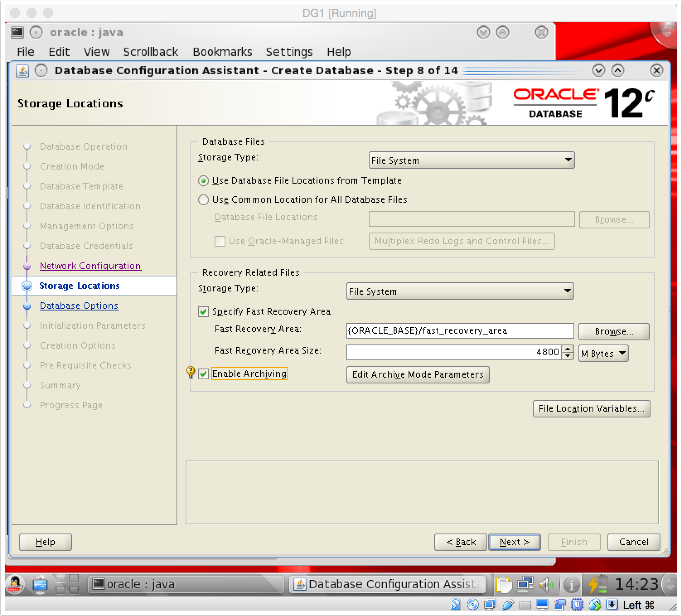Select the Storage Locations step
Image resolution: width=682 pixels, height=616 pixels.
click(x=79, y=286)
